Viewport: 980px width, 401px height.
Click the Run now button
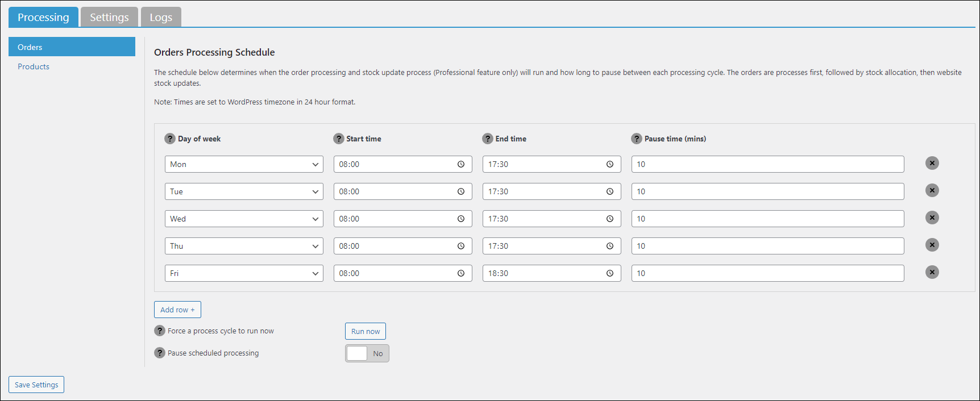(x=366, y=331)
